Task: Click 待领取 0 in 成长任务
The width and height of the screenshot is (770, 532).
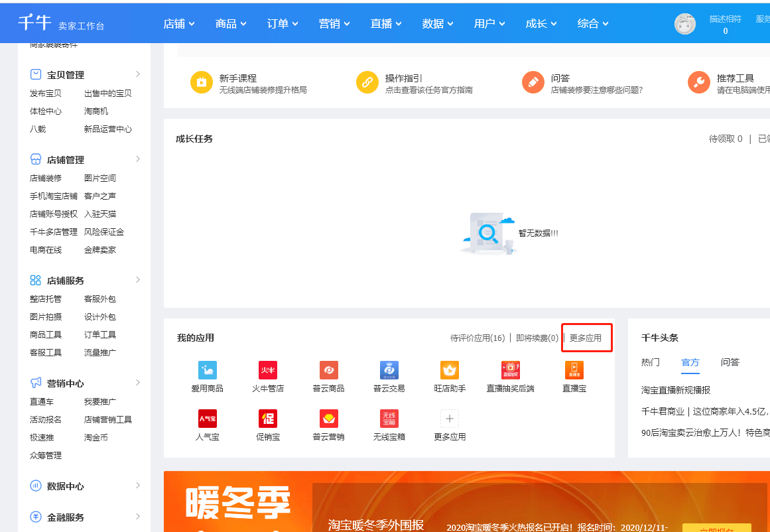Action: 726,139
